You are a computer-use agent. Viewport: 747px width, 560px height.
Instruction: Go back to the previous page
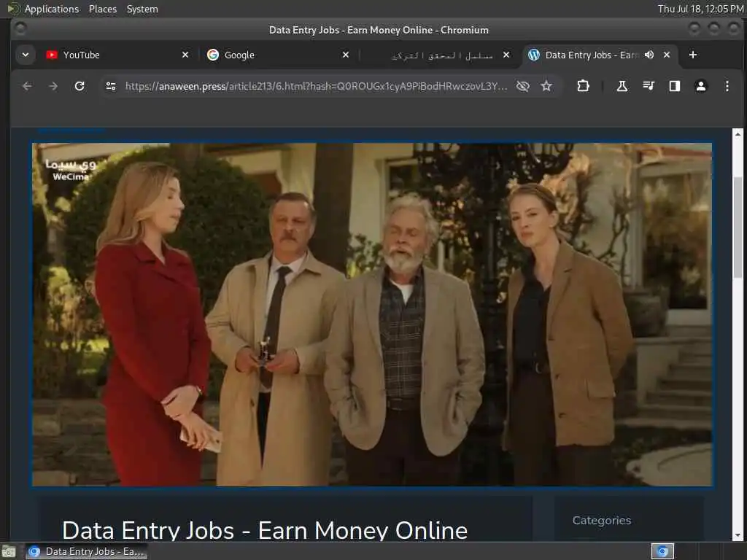tap(27, 86)
